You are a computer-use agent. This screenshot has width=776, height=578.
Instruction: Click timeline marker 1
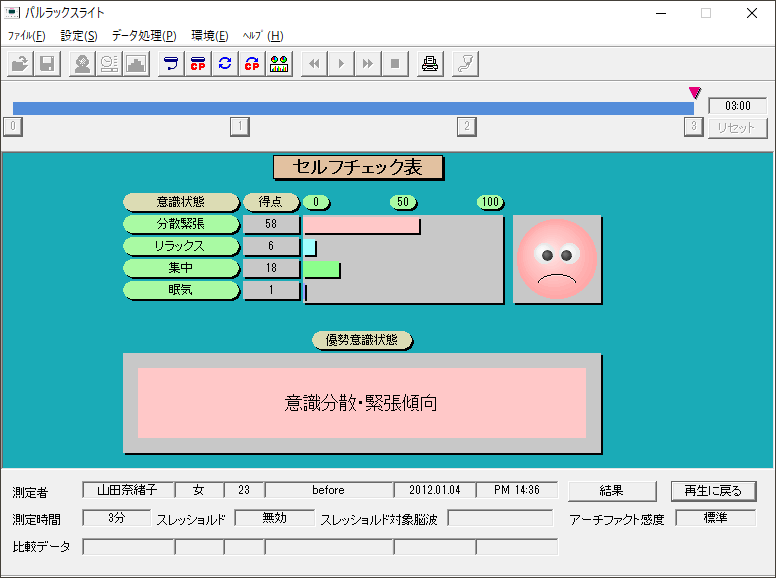point(240,127)
